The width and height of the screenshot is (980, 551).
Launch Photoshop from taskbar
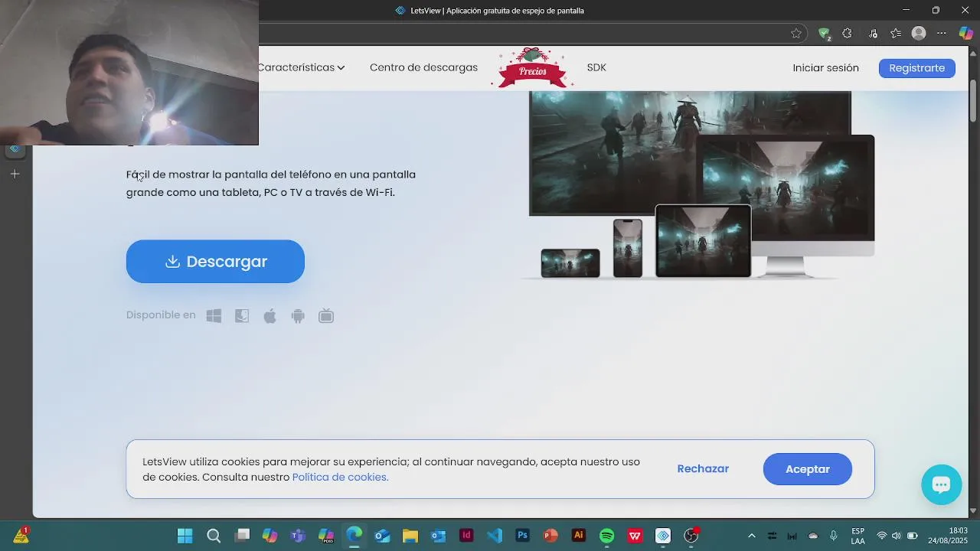(523, 536)
